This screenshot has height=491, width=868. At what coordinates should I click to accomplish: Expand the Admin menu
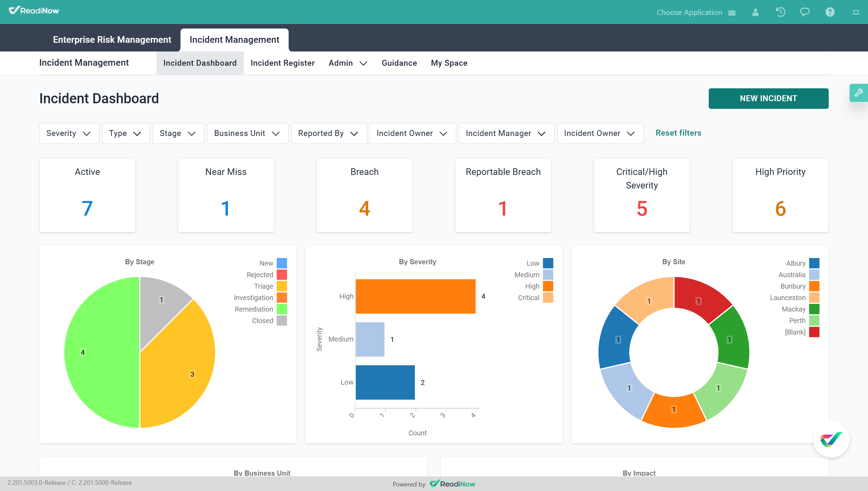(348, 63)
